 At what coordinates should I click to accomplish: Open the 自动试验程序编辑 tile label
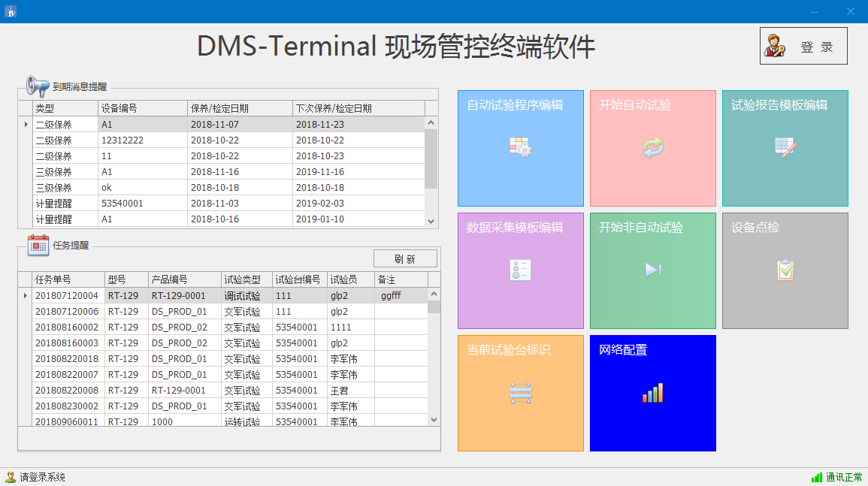(x=515, y=105)
